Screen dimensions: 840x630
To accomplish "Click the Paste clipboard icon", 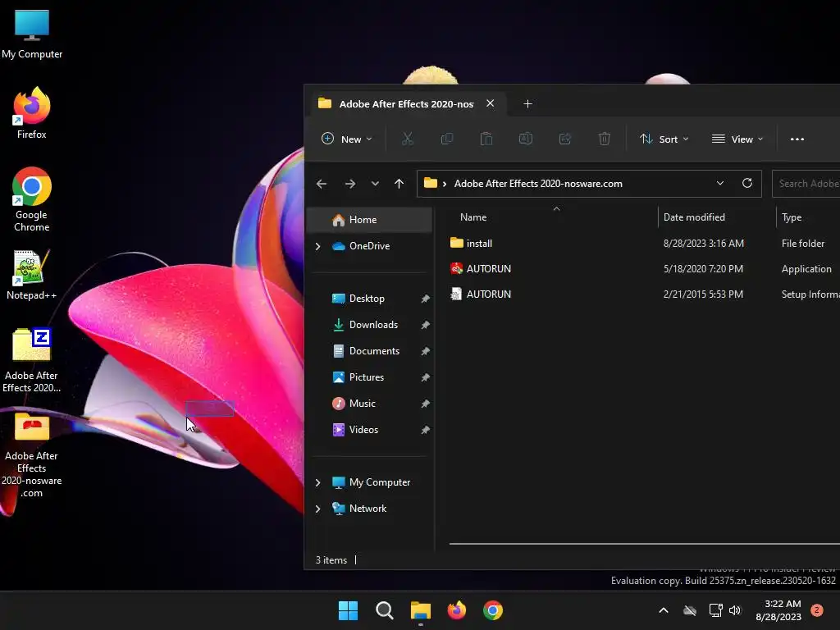I will tap(486, 139).
